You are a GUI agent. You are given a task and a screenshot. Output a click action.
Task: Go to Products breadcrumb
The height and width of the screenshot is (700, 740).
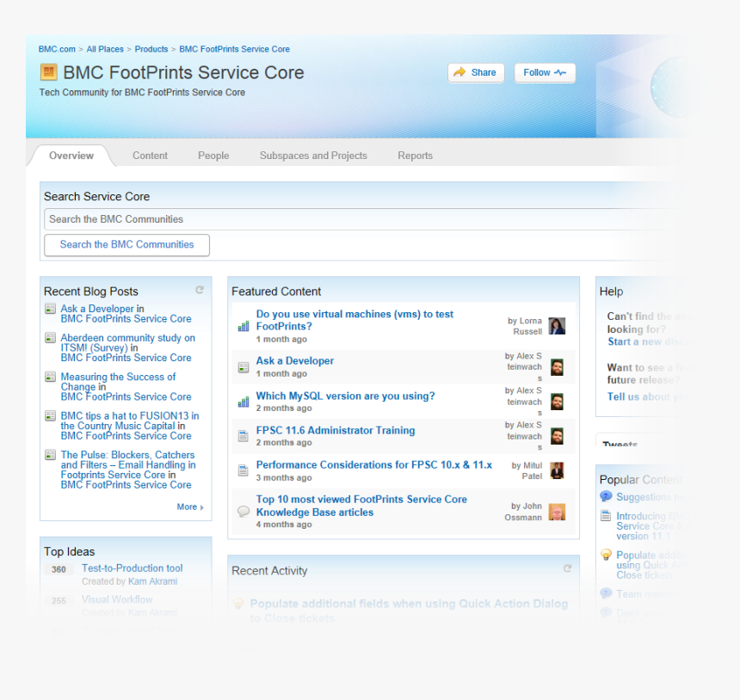tap(151, 49)
